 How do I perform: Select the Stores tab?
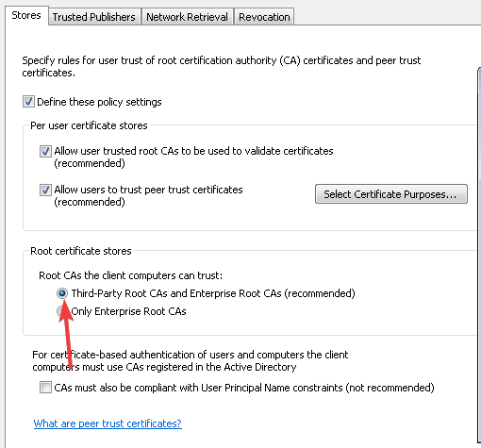26,15
